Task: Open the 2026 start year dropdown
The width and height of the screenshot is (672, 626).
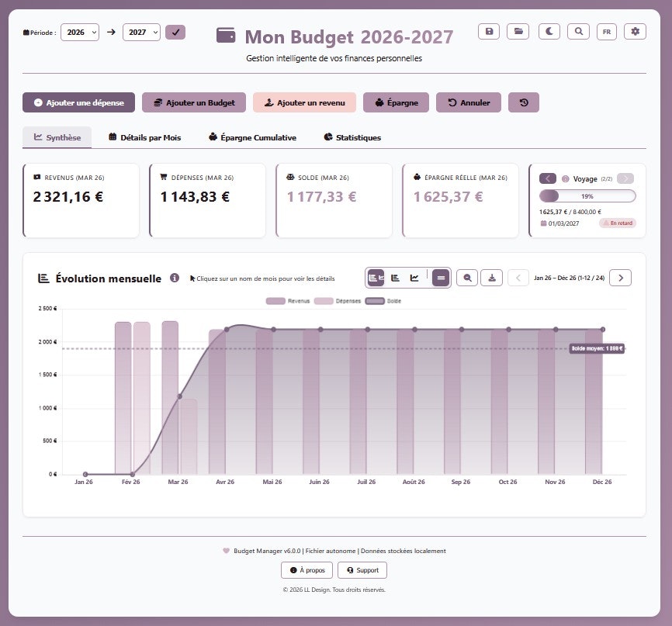Action: pyautogui.click(x=80, y=33)
